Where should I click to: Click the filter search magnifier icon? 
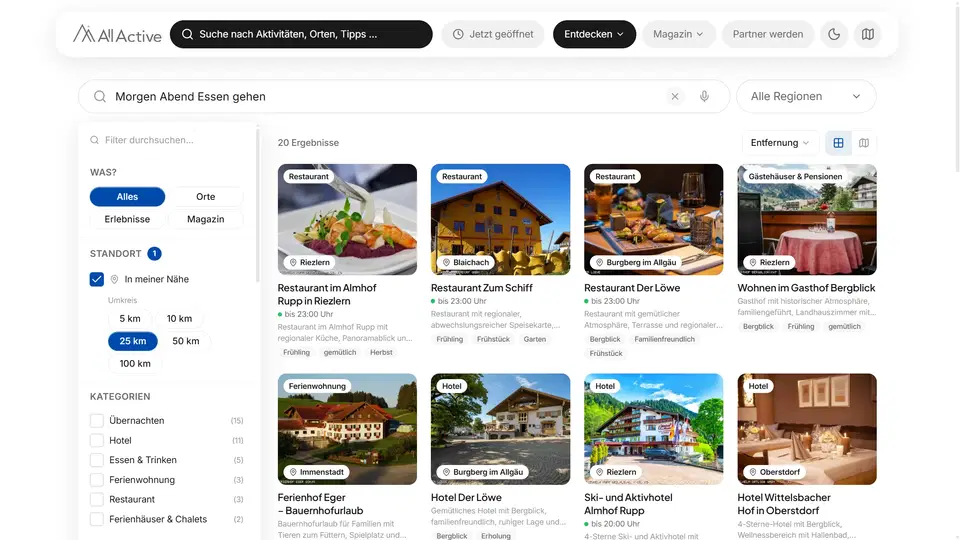pos(94,140)
